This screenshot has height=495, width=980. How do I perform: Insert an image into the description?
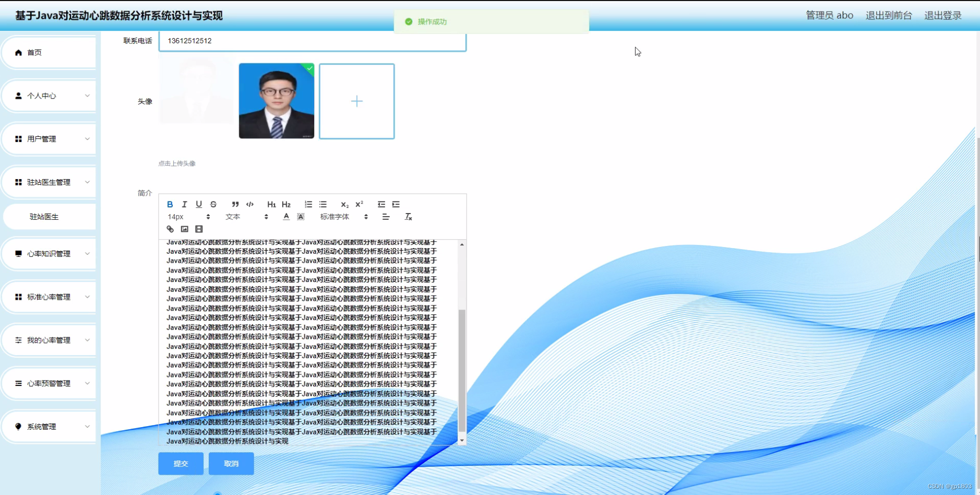coord(185,229)
